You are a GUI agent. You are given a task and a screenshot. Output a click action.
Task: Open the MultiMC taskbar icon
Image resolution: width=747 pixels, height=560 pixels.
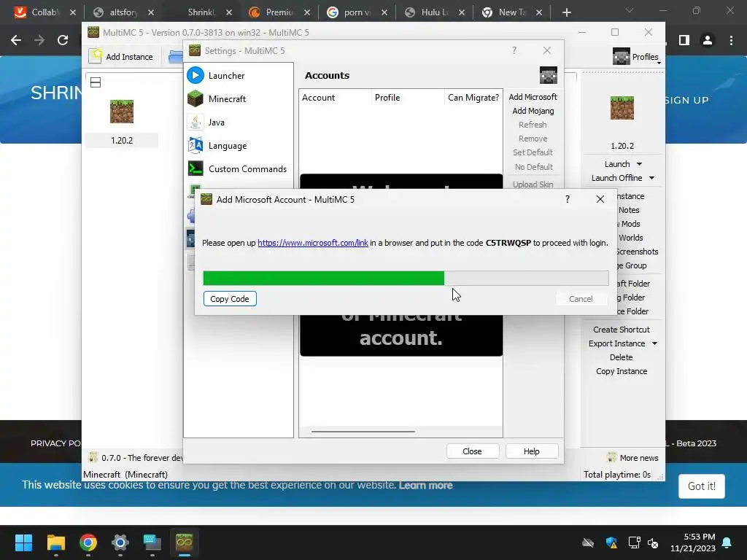coord(185,542)
